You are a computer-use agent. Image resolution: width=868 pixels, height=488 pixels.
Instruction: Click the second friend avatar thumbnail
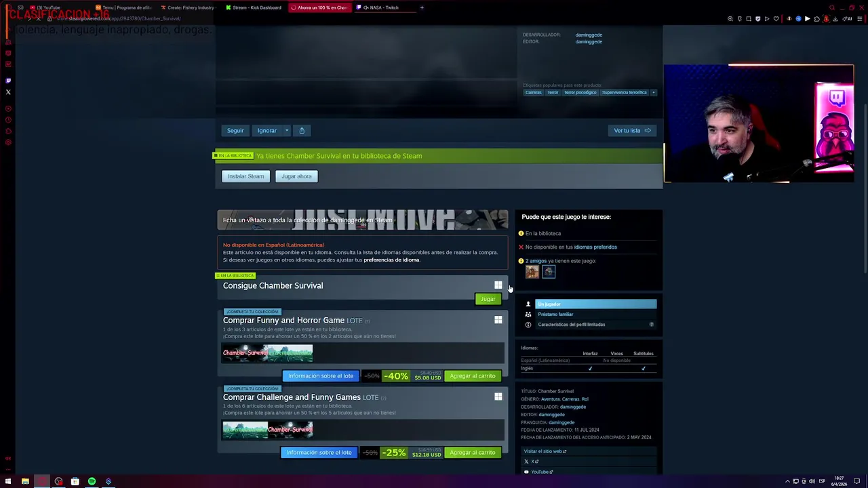point(549,272)
